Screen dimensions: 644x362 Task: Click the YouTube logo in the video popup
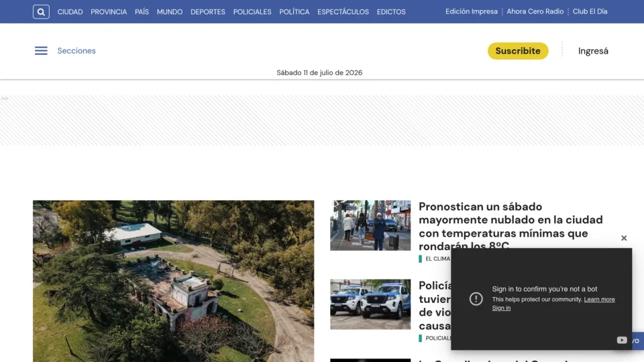pos(622,340)
